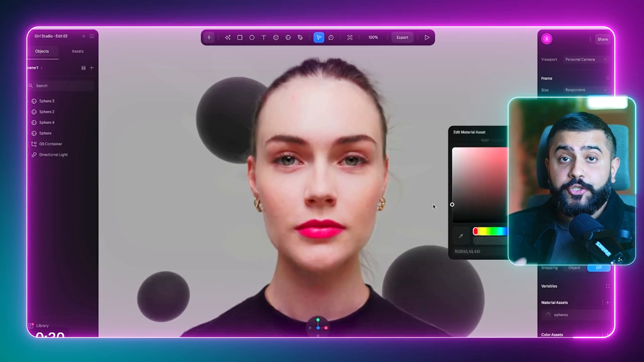Open the AI sparkle tool in the toolbar
Image resolution: width=644 pixels, height=362 pixels.
(227, 37)
